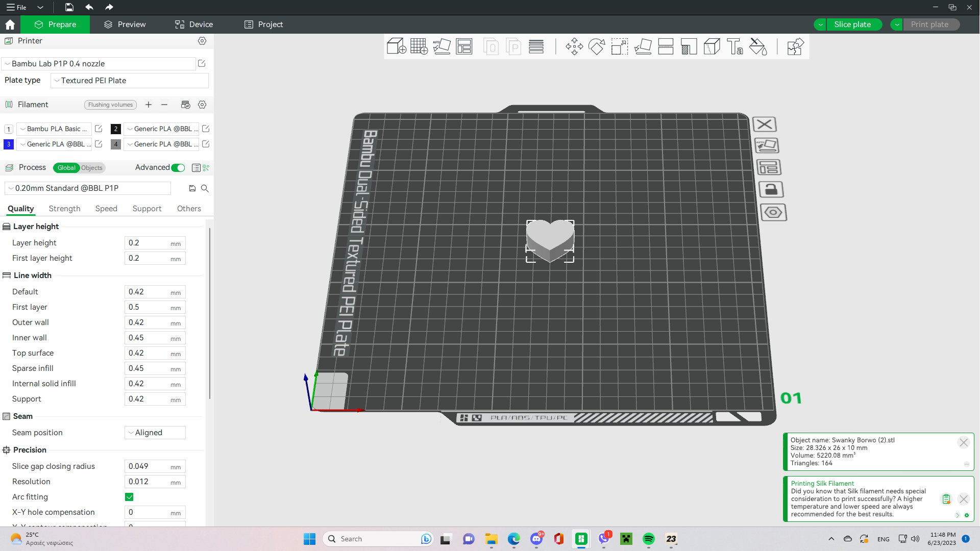This screenshot has width=980, height=551.
Task: Open filament 2 Generic PLA dropdown
Action: (x=161, y=129)
